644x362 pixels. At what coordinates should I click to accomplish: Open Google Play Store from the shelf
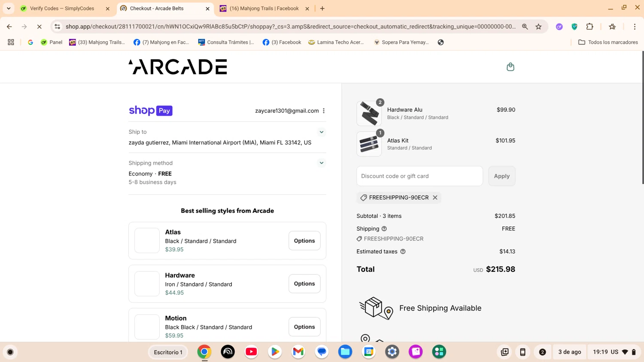point(275,352)
